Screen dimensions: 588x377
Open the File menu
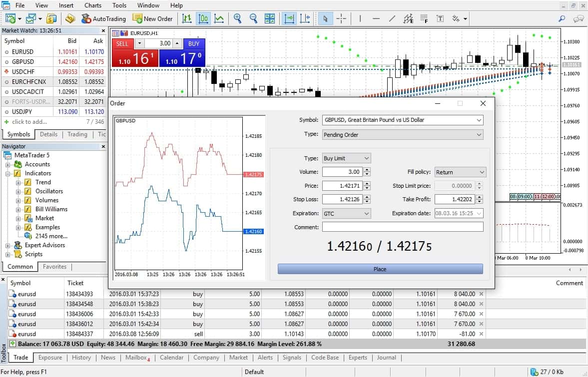tap(20, 5)
